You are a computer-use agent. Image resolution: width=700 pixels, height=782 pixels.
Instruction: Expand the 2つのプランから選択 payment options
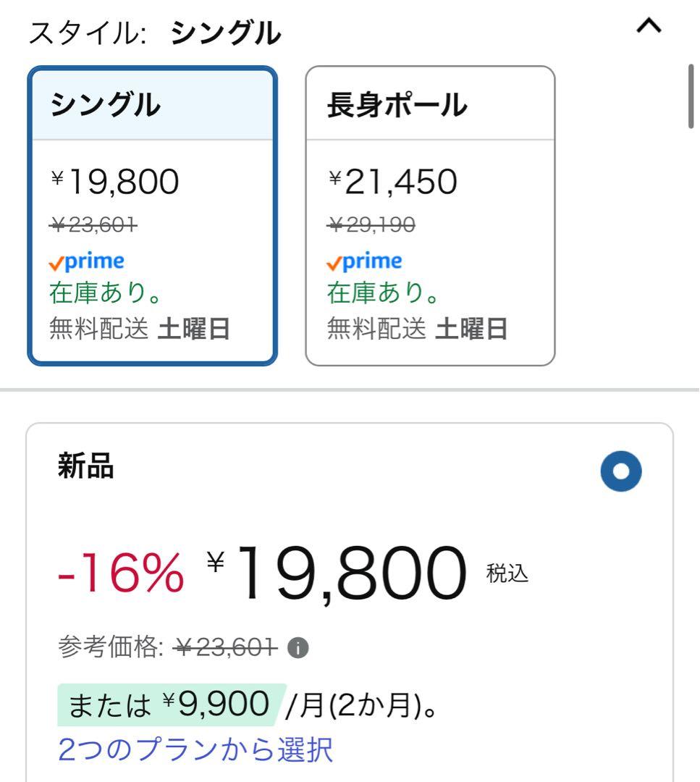point(196,751)
